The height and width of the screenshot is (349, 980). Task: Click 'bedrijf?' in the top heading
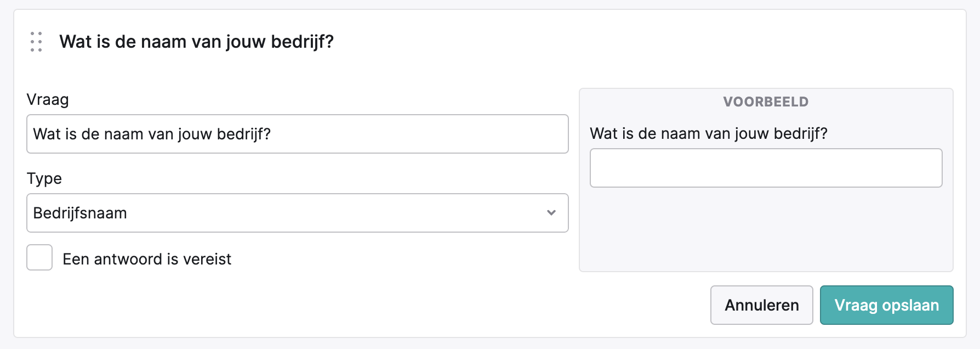tap(303, 42)
